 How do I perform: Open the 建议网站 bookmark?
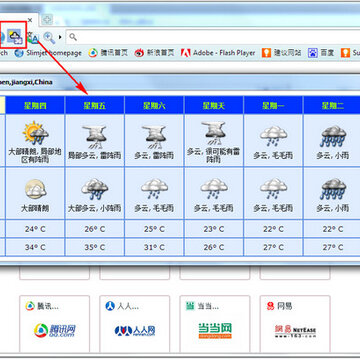(x=281, y=53)
